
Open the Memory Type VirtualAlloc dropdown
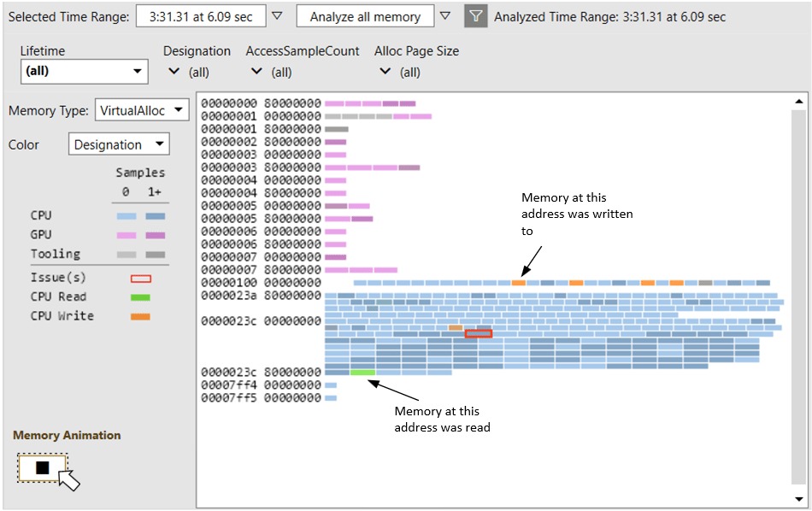pyautogui.click(x=142, y=110)
